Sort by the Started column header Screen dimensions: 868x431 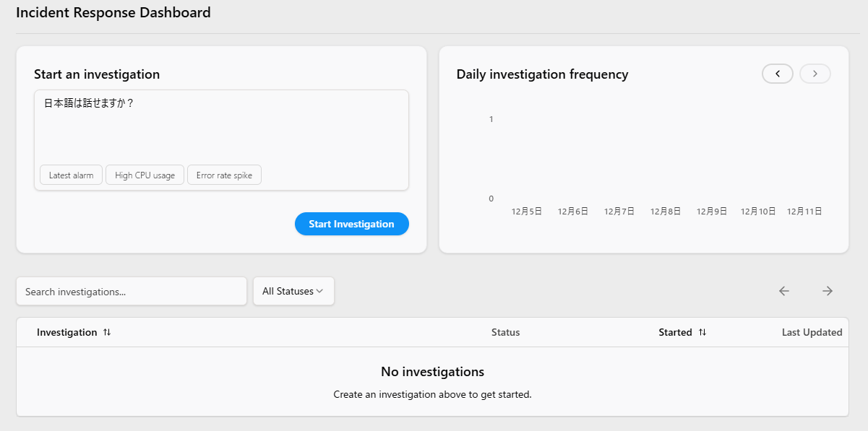tap(675, 332)
